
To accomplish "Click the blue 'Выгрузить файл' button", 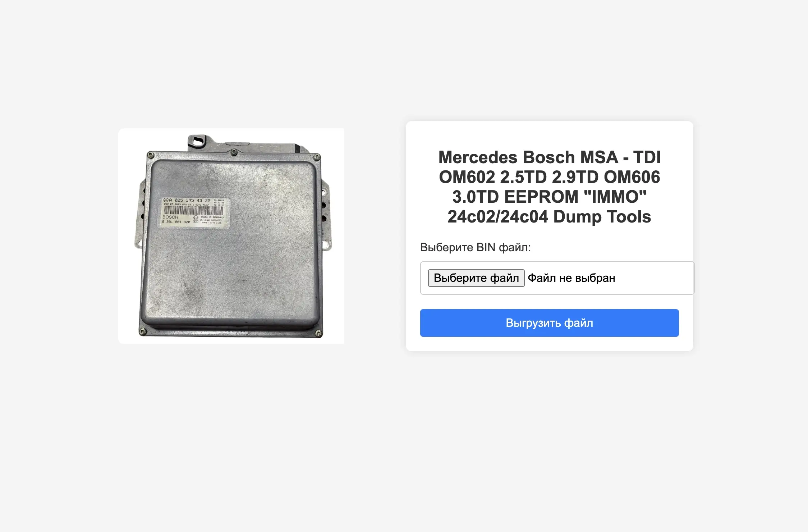I will pos(549,323).
